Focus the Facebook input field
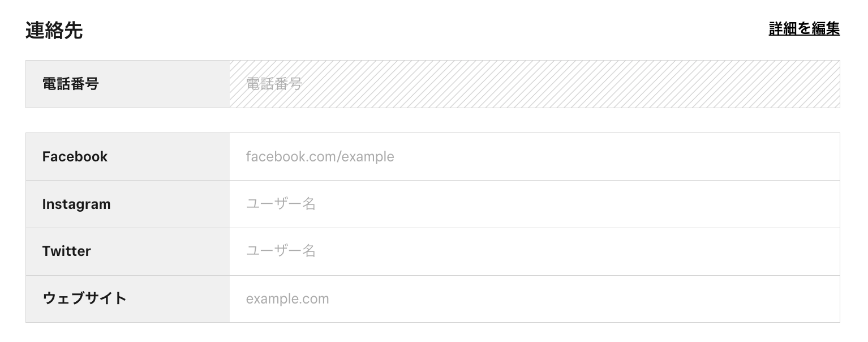The width and height of the screenshot is (868, 342). pyautogui.click(x=534, y=157)
